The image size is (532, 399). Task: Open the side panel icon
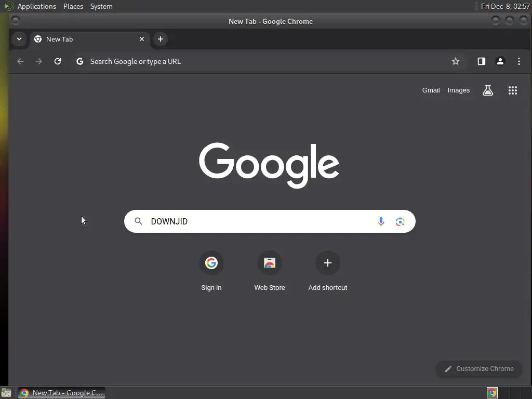pyautogui.click(x=481, y=61)
